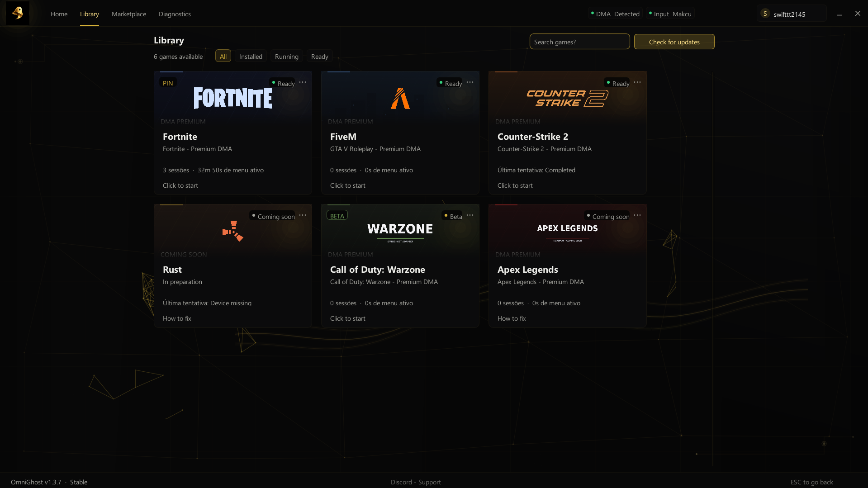The image size is (868, 488).
Task: Open Counter-Strike 2 card three-dot menu
Action: [x=637, y=82]
